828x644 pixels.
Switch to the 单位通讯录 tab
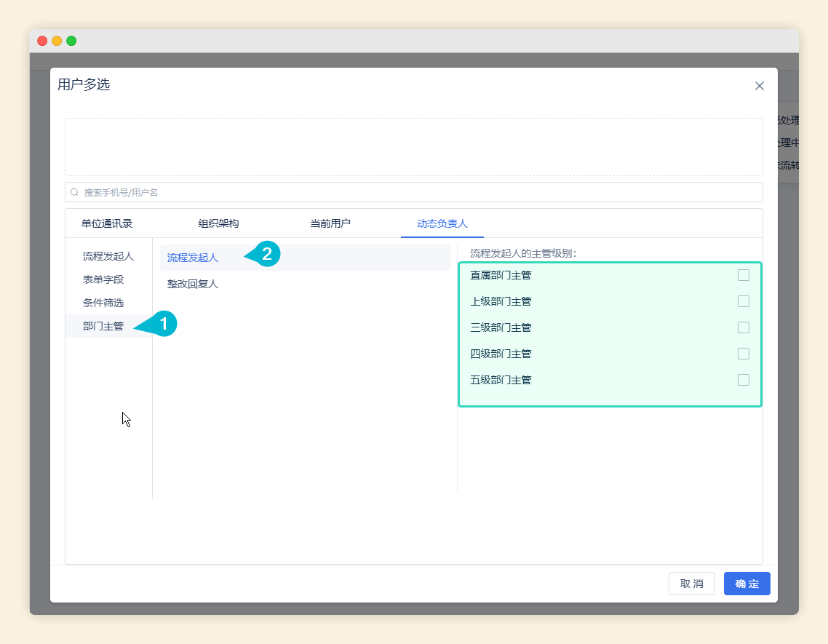(x=107, y=223)
